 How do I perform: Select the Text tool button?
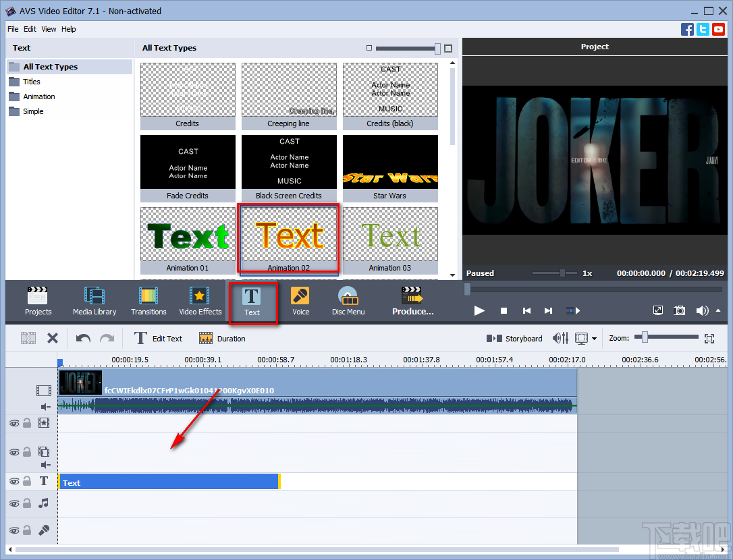tap(252, 302)
